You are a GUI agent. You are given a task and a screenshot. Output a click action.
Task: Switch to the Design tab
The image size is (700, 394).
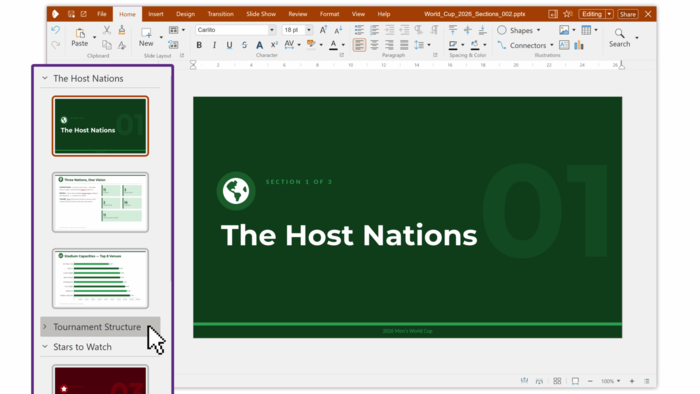(185, 14)
